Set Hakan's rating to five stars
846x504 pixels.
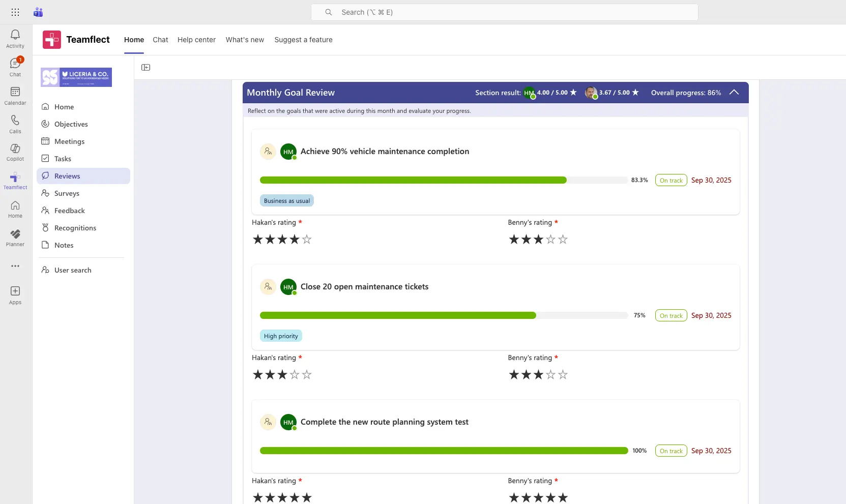307,239
